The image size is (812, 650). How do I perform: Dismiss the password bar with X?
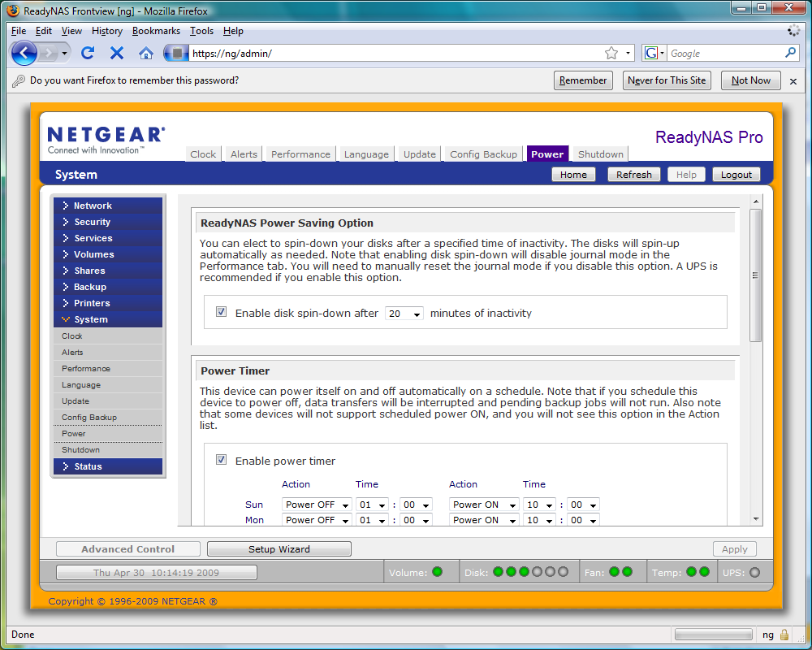tap(793, 81)
